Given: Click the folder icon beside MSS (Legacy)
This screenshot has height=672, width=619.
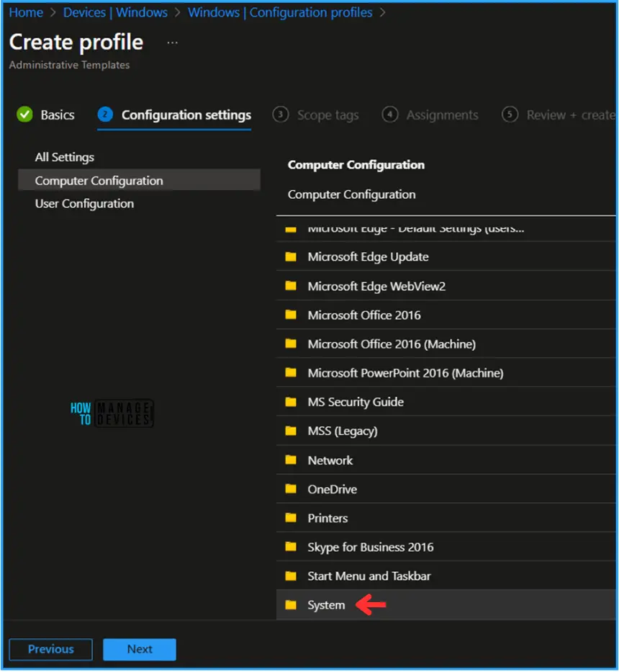Looking at the screenshot, I should [291, 431].
